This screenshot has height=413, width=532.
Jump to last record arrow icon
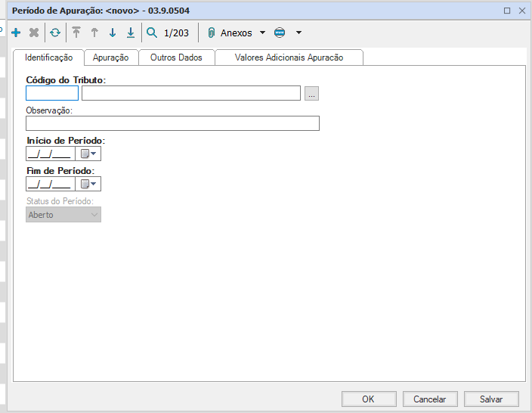[131, 33]
